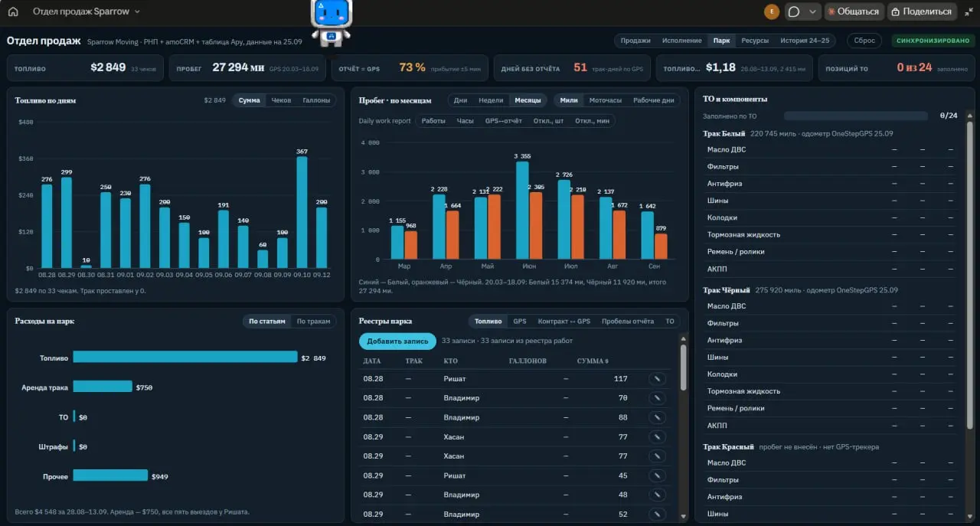Image resolution: width=980 pixels, height=526 pixels.
Task: Edit the Владимир record with sum 48
Action: click(657, 495)
